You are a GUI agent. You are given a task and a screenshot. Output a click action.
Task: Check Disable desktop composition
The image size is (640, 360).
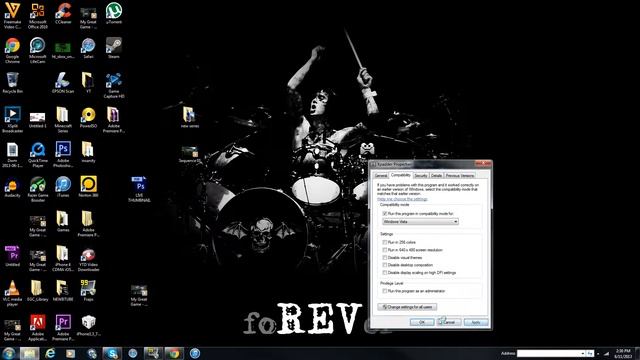[x=384, y=265]
